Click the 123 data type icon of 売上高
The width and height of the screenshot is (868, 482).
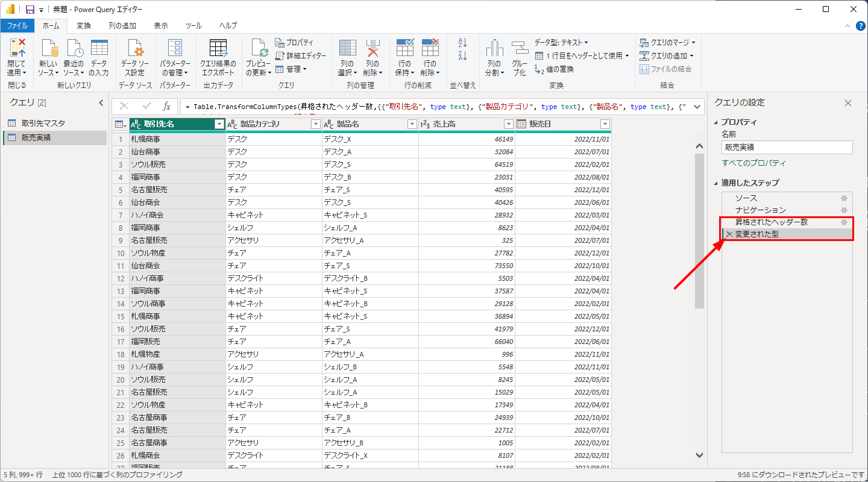point(426,124)
